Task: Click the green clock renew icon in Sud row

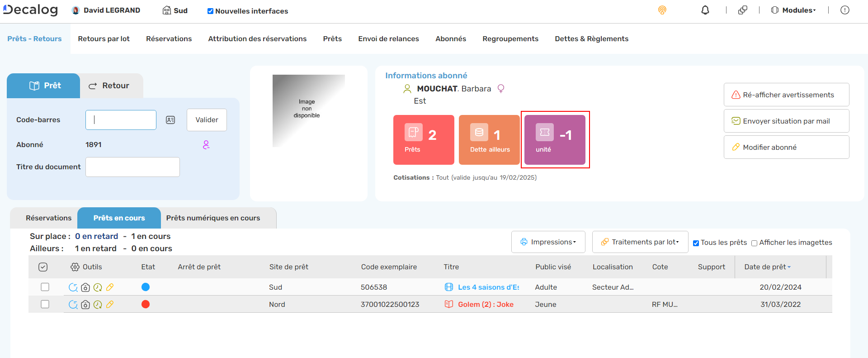Action: pos(98,287)
